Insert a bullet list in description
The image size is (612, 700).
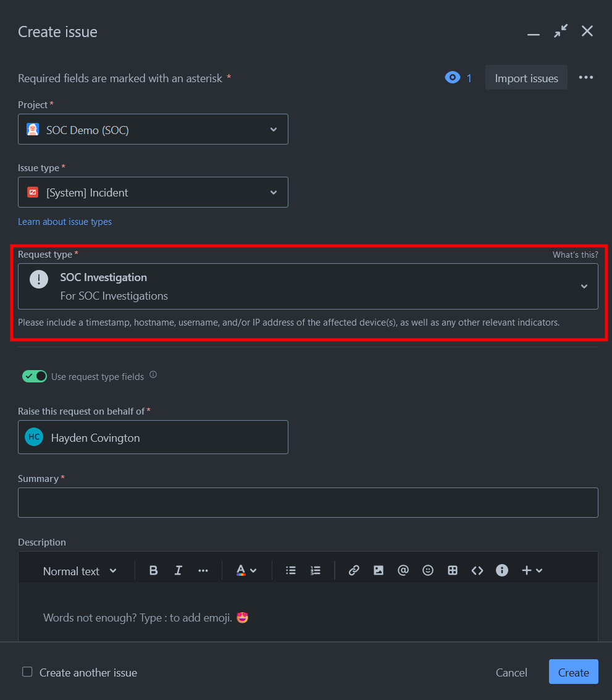click(x=291, y=571)
